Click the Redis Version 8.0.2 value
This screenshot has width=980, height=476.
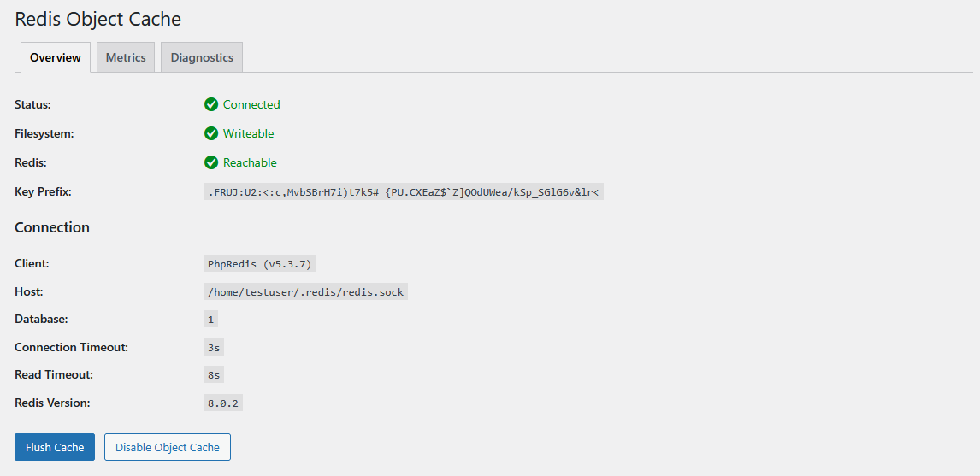223,403
